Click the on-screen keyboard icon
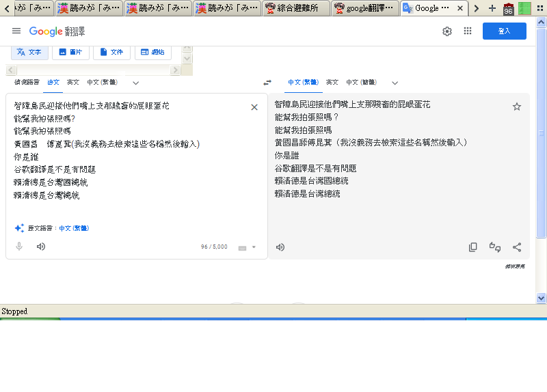Screen dimensions: 547x392 (x=242, y=248)
